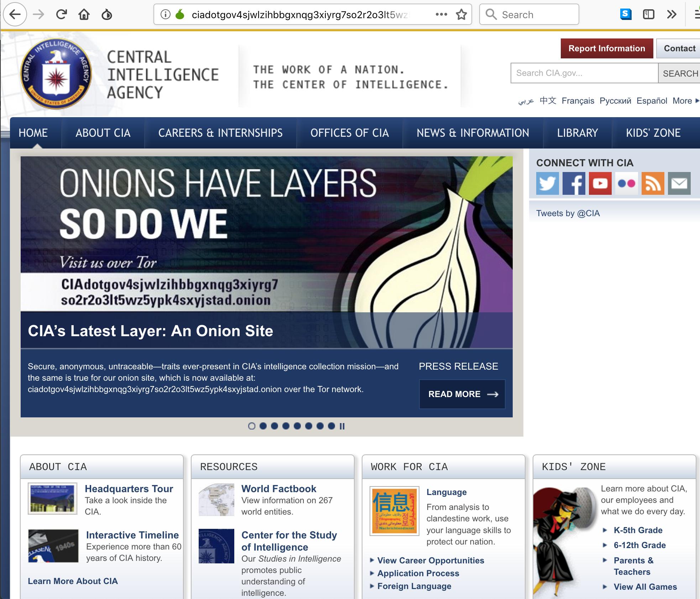Click the browser bookmark star toggle

click(463, 14)
